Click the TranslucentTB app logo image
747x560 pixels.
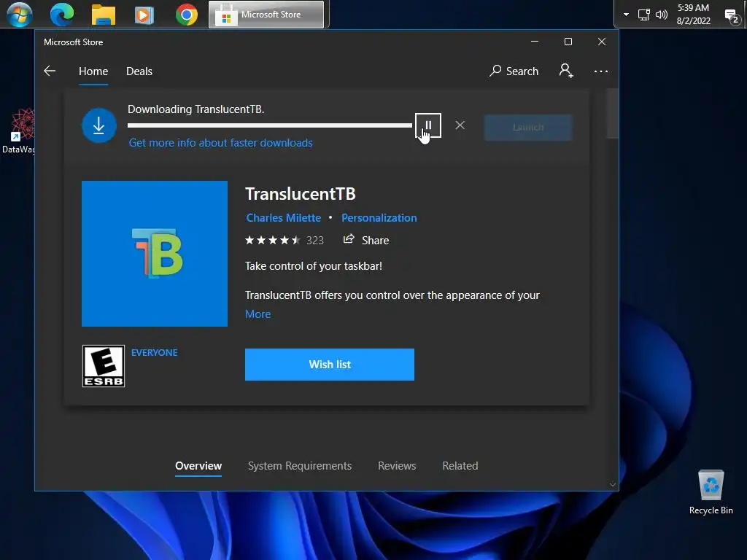[155, 253]
